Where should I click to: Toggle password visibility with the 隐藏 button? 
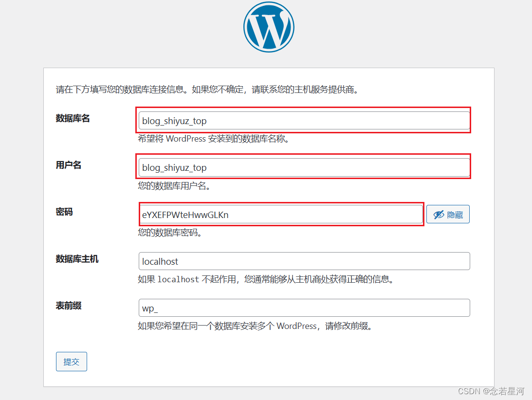tap(448, 215)
